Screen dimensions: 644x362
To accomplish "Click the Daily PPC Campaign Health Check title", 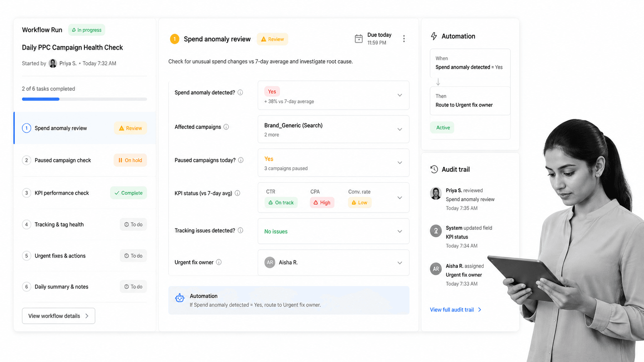I will tap(72, 48).
